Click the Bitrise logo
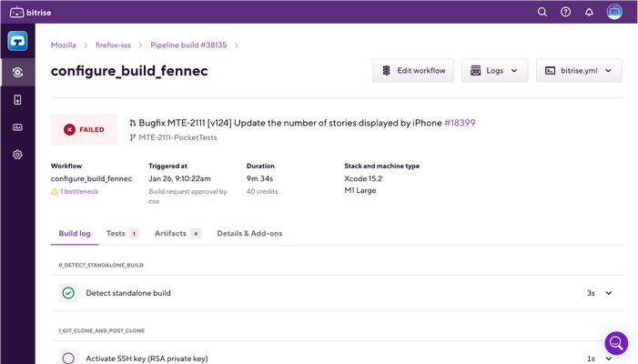 pos(31,12)
